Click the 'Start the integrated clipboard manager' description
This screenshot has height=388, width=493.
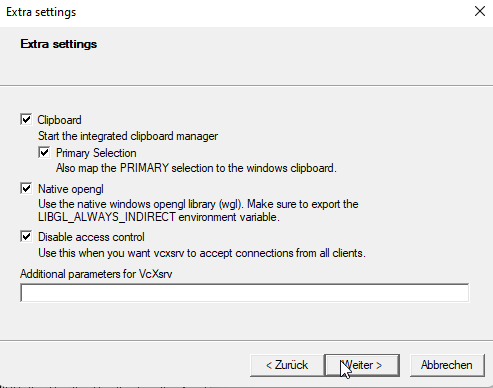click(128, 136)
